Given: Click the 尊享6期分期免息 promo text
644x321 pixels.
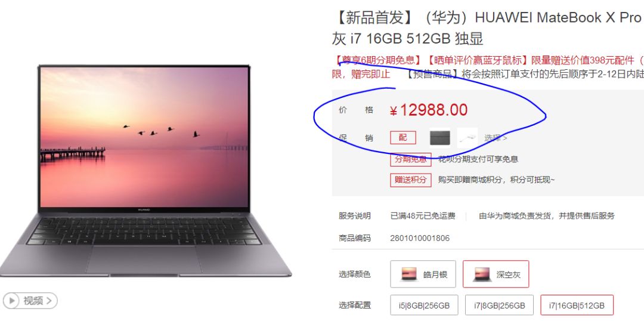Looking at the screenshot, I should click(x=378, y=61).
